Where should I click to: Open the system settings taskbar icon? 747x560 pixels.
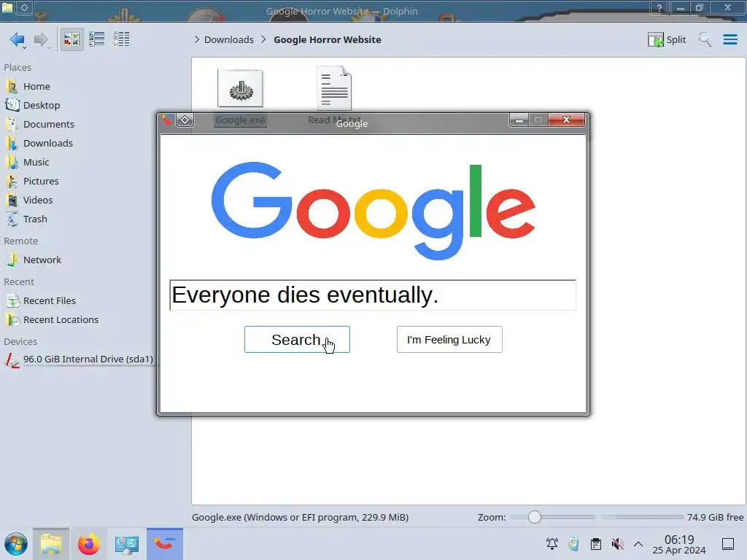pos(127,544)
